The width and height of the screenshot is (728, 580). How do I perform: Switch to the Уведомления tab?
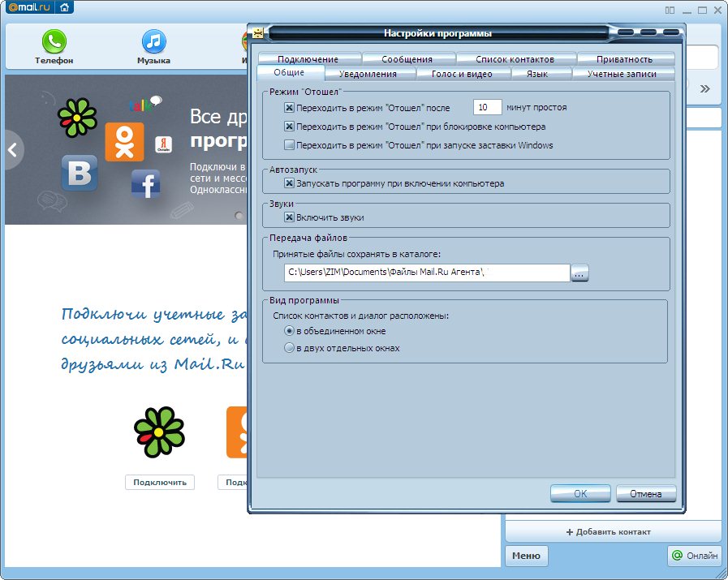tap(368, 74)
